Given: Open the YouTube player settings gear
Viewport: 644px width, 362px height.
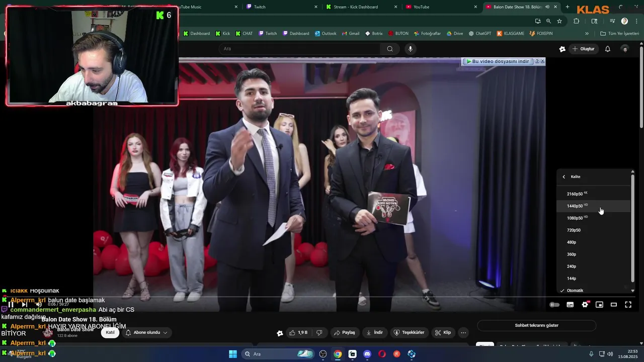Looking at the screenshot, I should 585,304.
